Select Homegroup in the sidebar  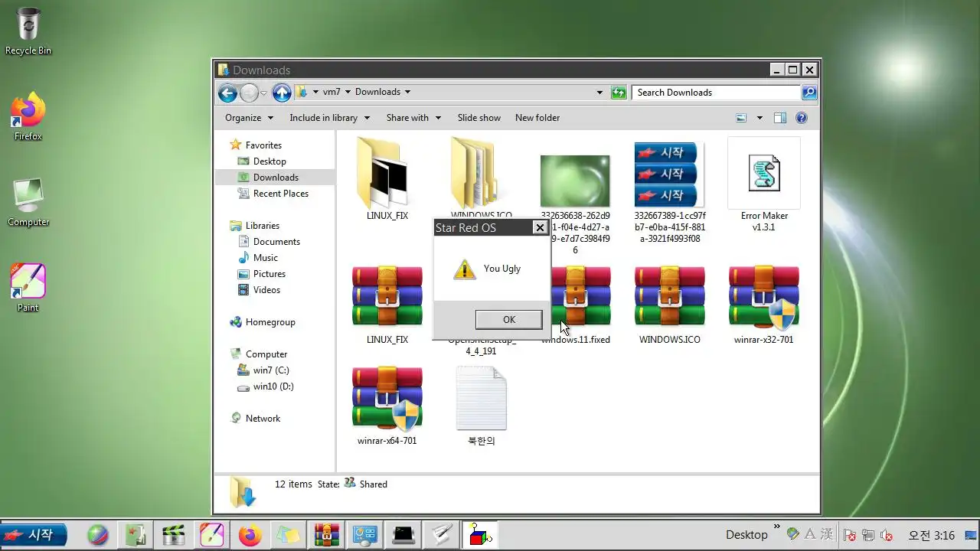pyautogui.click(x=269, y=322)
